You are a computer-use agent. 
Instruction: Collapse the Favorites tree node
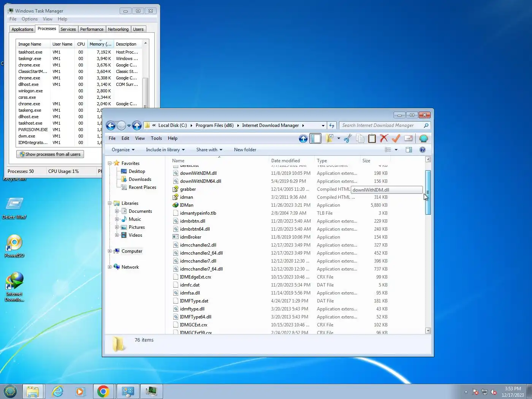(x=110, y=163)
